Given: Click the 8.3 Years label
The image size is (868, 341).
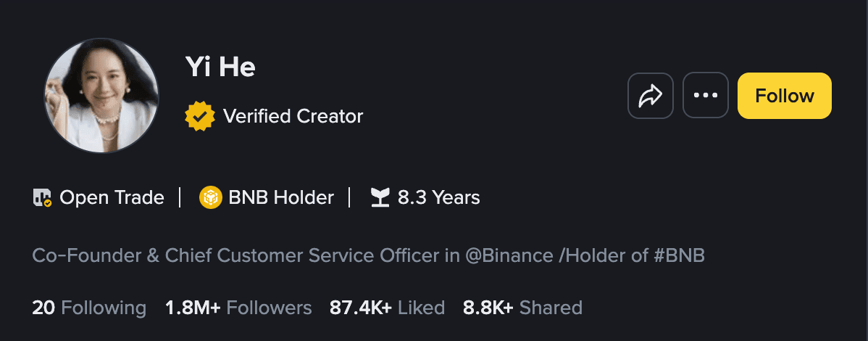Looking at the screenshot, I should pyautogui.click(x=438, y=197).
